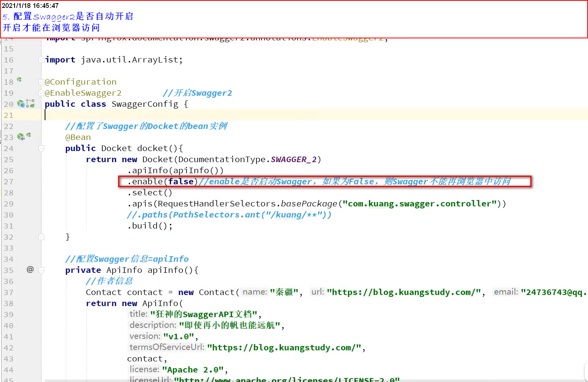Click the closing fold marker at line 32
588x382 pixels.
pos(41,237)
